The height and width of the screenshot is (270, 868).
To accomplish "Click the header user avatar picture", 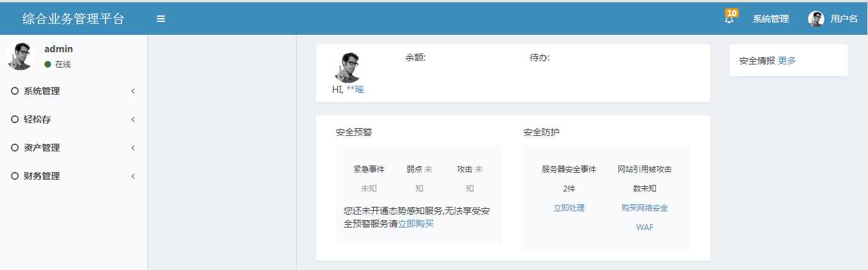I will [x=816, y=19].
